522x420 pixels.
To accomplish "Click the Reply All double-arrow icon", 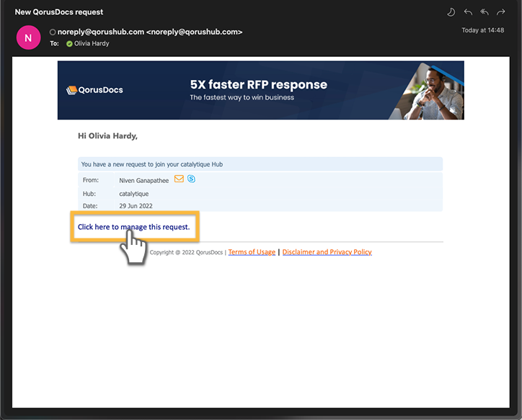I will 485,12.
